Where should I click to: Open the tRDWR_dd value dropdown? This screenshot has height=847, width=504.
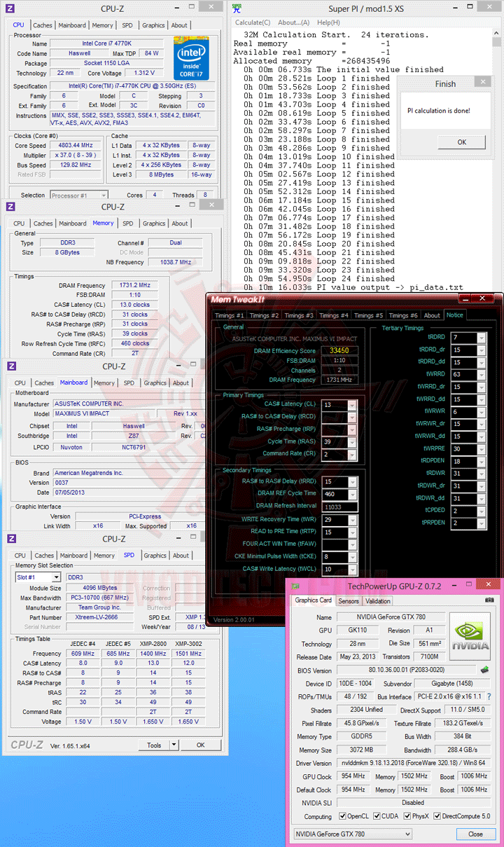(x=481, y=499)
